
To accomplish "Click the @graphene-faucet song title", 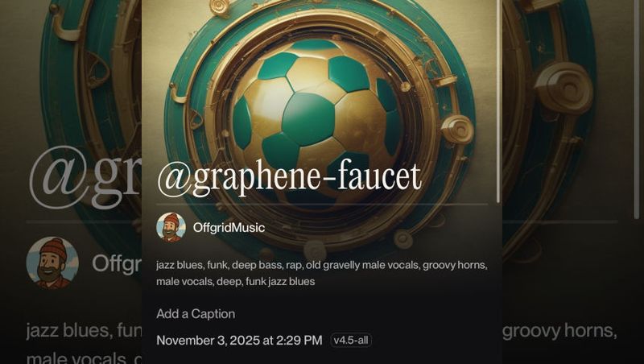I will tap(290, 178).
